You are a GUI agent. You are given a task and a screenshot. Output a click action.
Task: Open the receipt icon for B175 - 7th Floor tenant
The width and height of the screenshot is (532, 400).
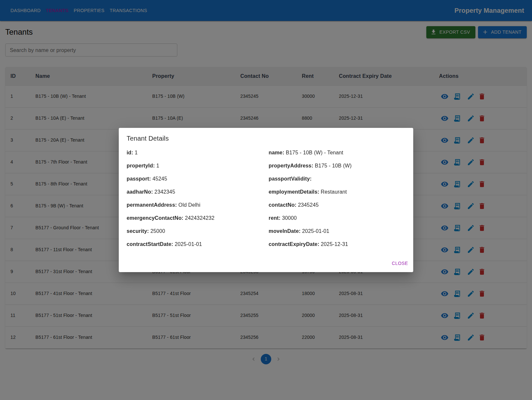tap(457, 162)
